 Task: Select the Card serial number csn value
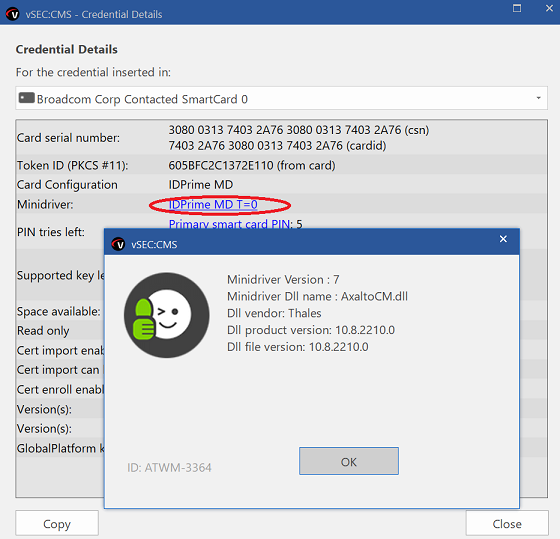point(299,130)
